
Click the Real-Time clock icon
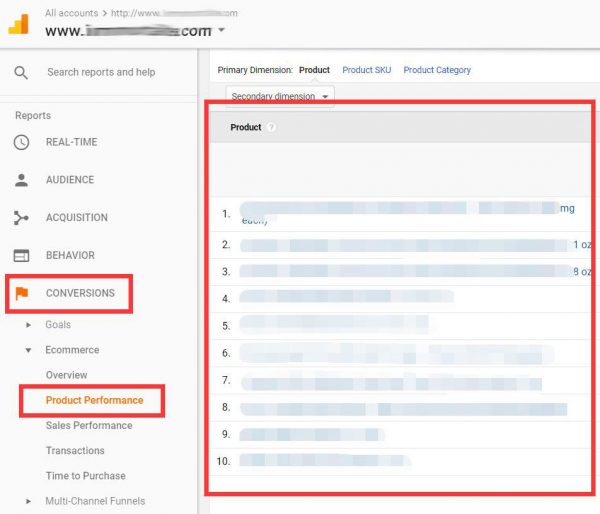21,142
